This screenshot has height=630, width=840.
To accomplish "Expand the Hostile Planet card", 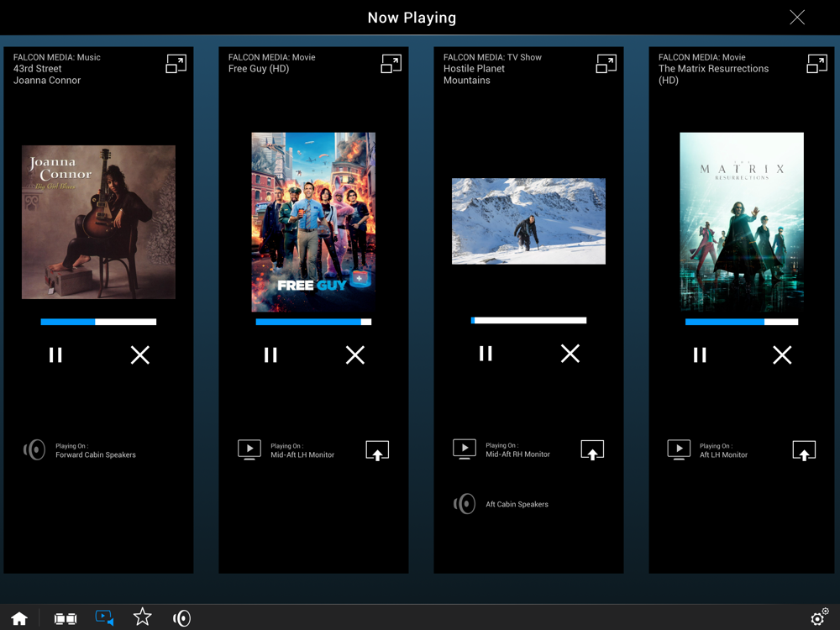I will [x=606, y=65].
